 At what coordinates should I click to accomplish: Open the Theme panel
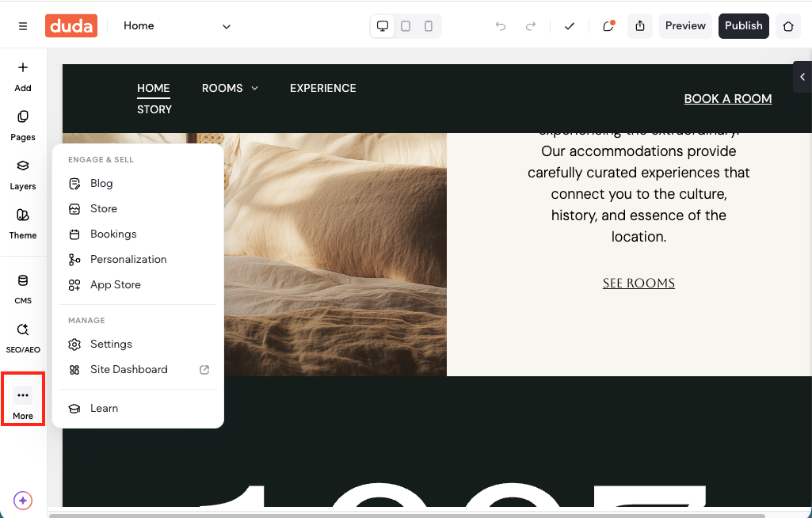coord(23,223)
